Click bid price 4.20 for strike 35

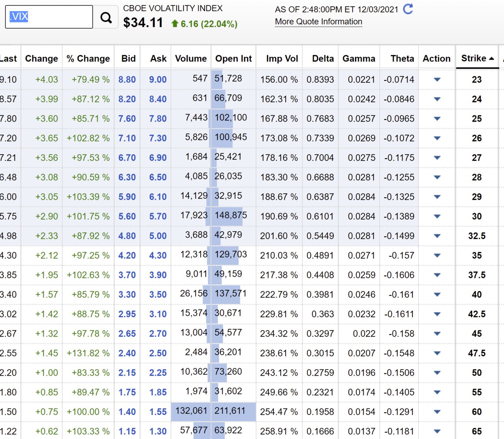[x=127, y=256]
